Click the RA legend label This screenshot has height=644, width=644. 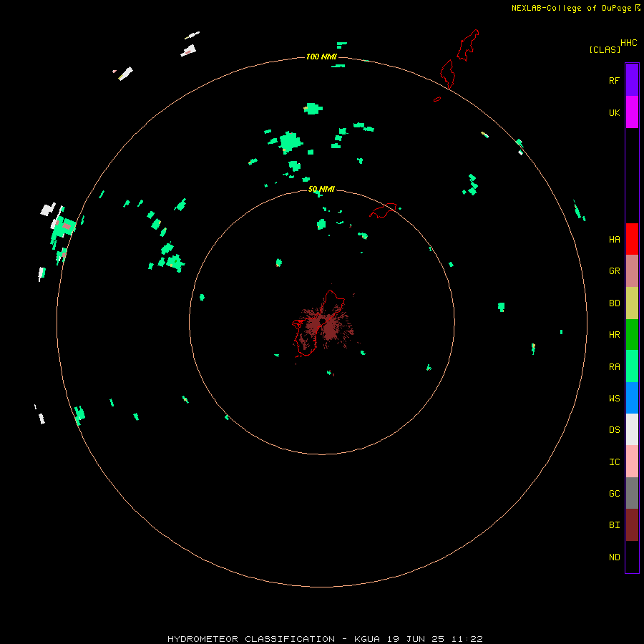[x=614, y=367]
